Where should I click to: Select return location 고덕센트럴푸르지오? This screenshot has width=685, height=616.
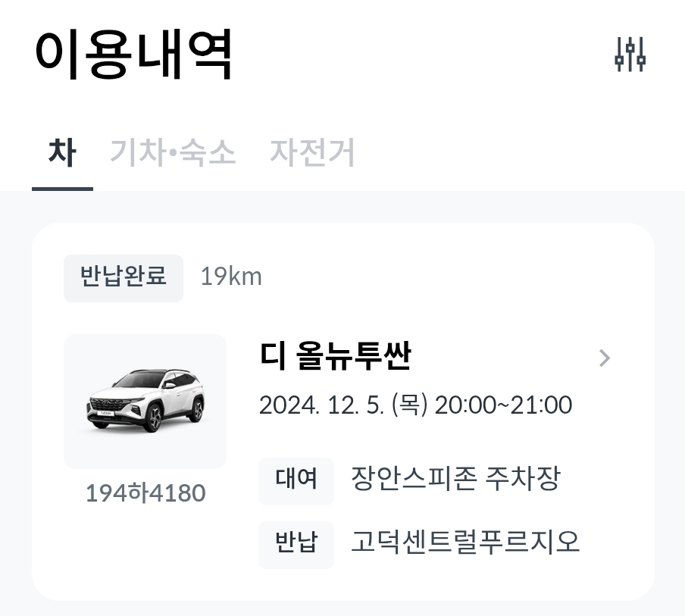(464, 543)
